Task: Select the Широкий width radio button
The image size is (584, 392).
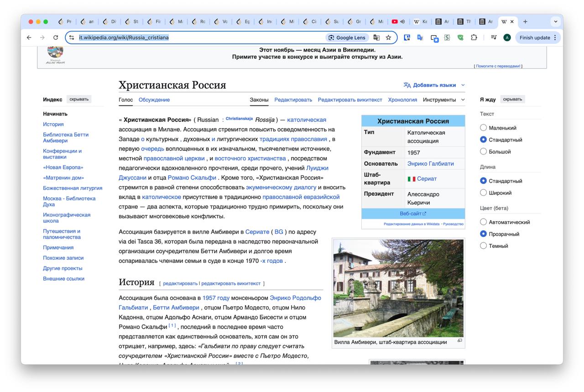Action: 484,193
